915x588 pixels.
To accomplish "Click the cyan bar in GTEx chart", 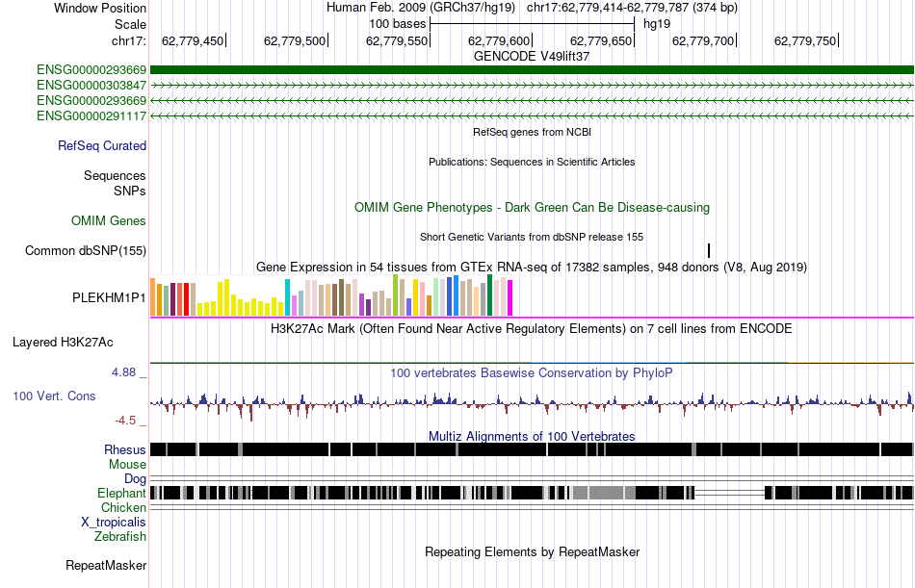I will (x=287, y=297).
